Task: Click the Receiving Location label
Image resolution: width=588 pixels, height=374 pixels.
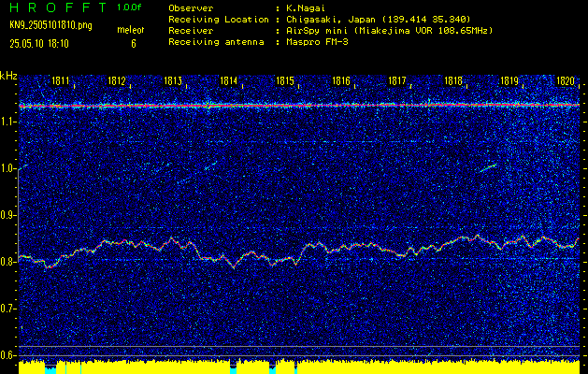Action: (x=219, y=19)
